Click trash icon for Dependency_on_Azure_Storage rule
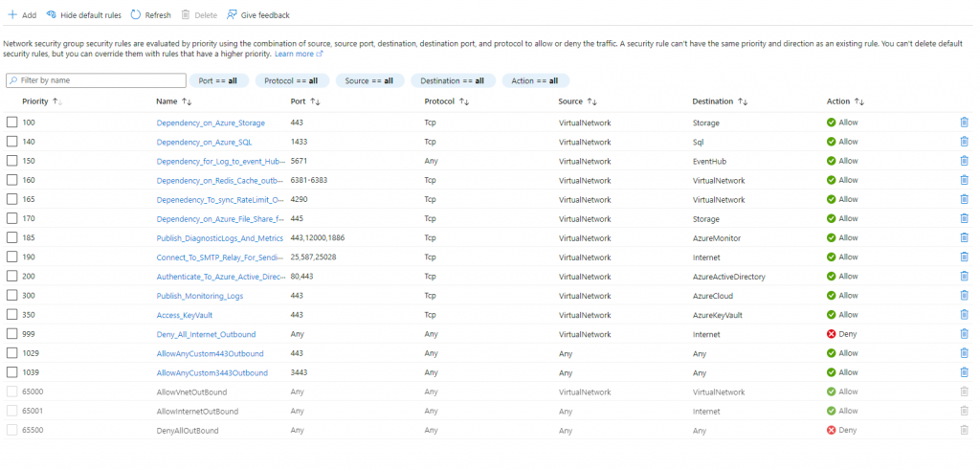The height and width of the screenshot is (470, 980). [964, 123]
